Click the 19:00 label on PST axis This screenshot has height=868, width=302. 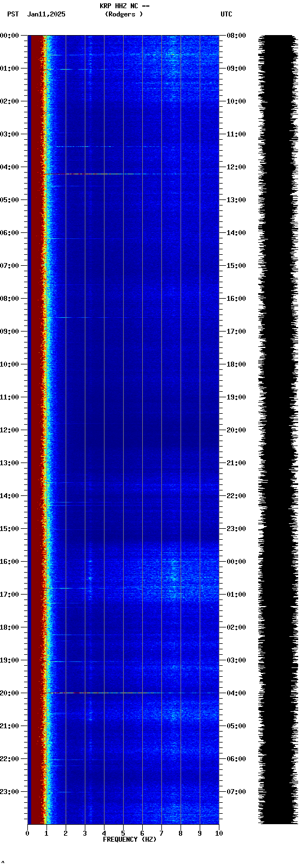pyautogui.click(x=9, y=660)
